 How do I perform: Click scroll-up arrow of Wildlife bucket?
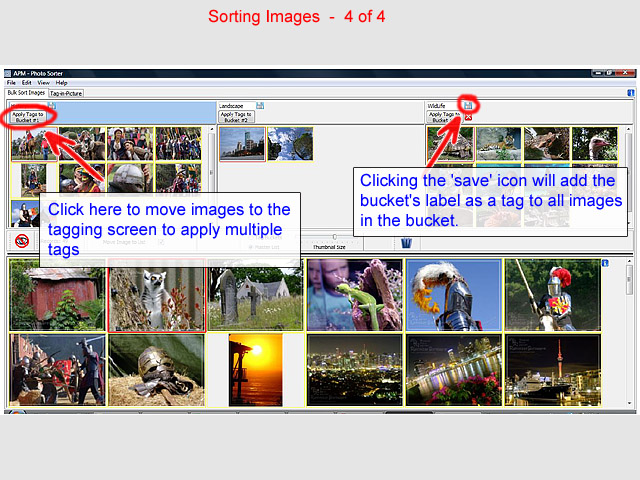pos(629,129)
